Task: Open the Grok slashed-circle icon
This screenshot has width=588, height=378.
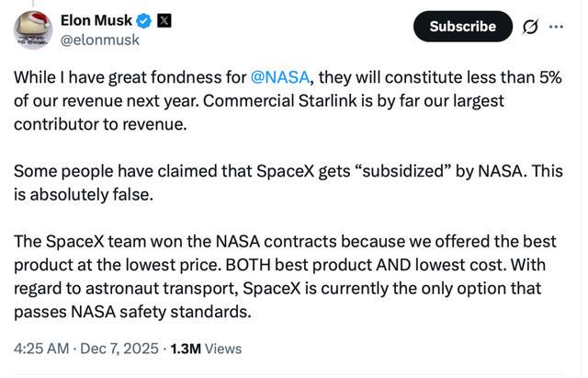Action: point(530,27)
